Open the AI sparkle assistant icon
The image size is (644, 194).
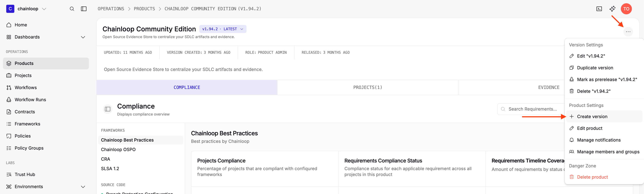coord(612,9)
